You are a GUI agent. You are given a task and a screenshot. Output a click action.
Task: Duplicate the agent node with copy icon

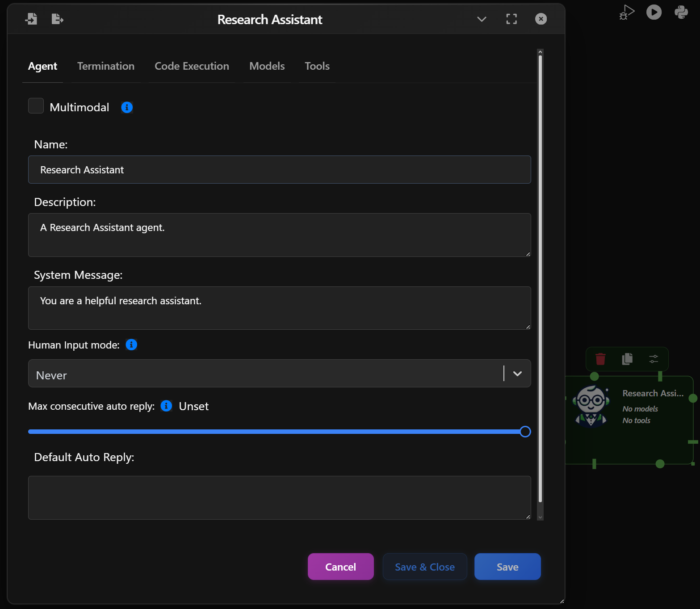[x=627, y=359]
